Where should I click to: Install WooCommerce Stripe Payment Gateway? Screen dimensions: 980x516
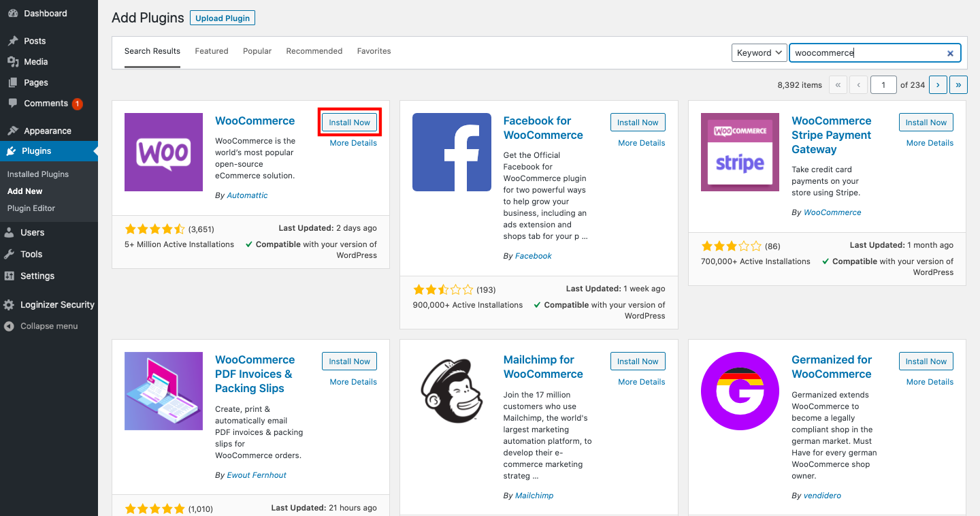[926, 123]
